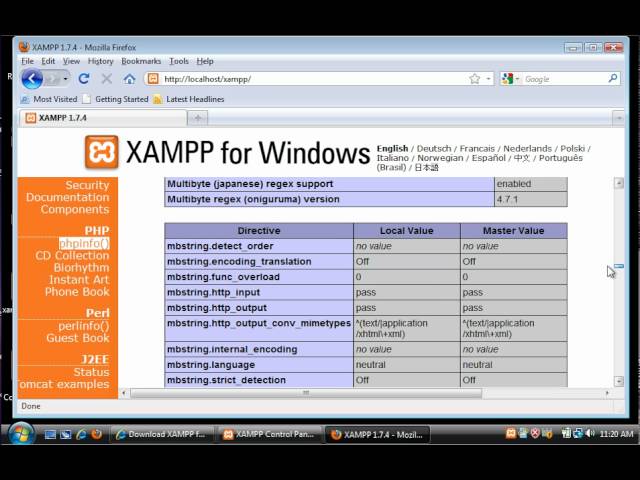Switch language to Polski
Viewport: 640px width, 480px height.
(x=573, y=149)
